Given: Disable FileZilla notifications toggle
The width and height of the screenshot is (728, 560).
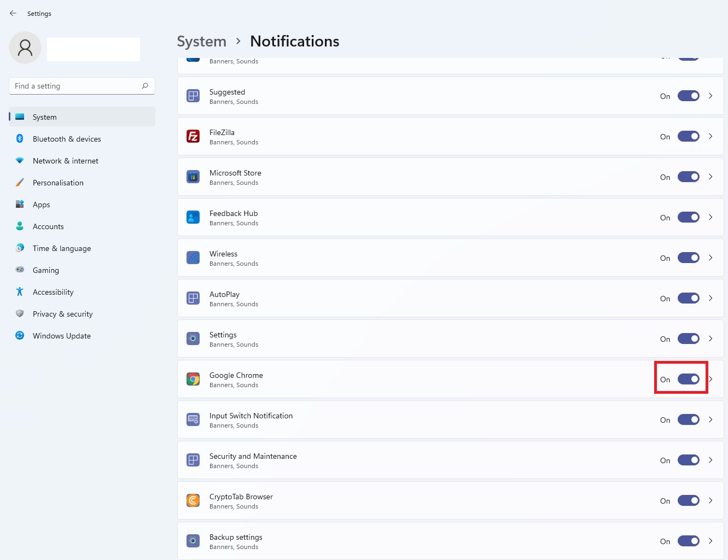Looking at the screenshot, I should [x=688, y=136].
